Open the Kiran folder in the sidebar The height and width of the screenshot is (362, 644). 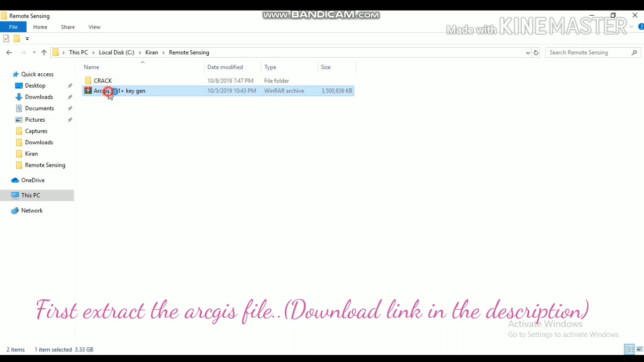coord(31,154)
